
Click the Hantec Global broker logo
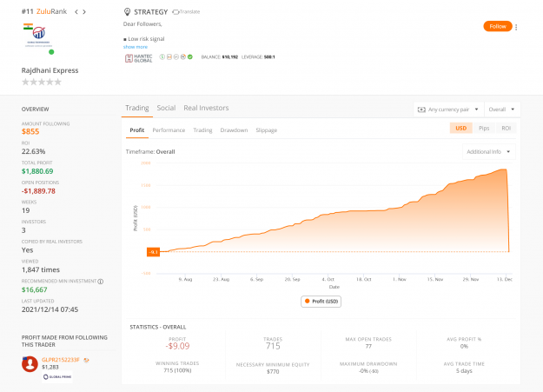138,58
